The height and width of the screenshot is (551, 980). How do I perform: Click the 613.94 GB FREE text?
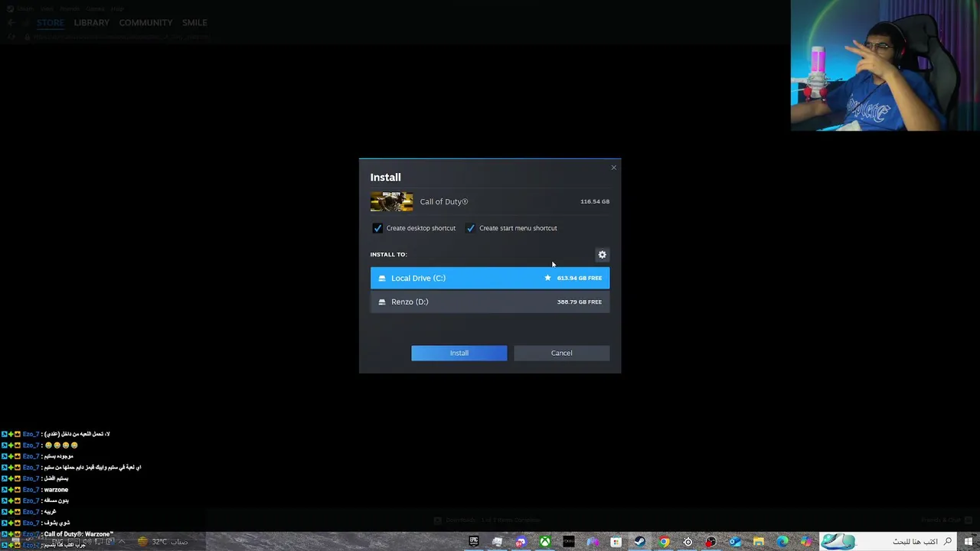580,278
